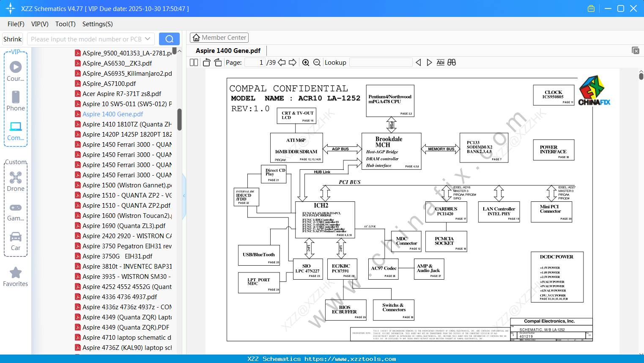Open Aspire 3750G EIH31.pdf
Screen dimensions: 644x363
tap(113, 256)
